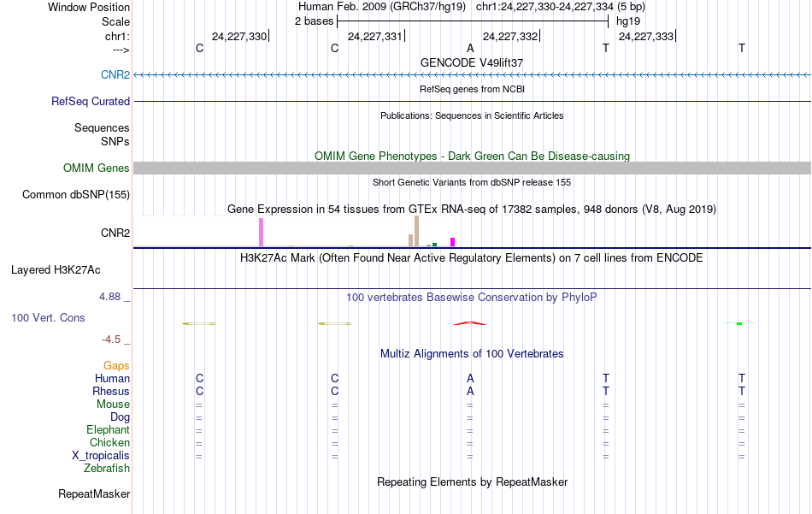Click the black CNR2 GTEx expression label
Viewport: 812px width, 514px height.
click(x=115, y=233)
